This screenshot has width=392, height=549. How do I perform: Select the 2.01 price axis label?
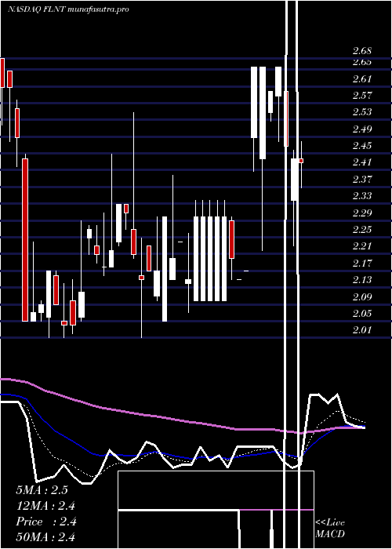[362, 330]
